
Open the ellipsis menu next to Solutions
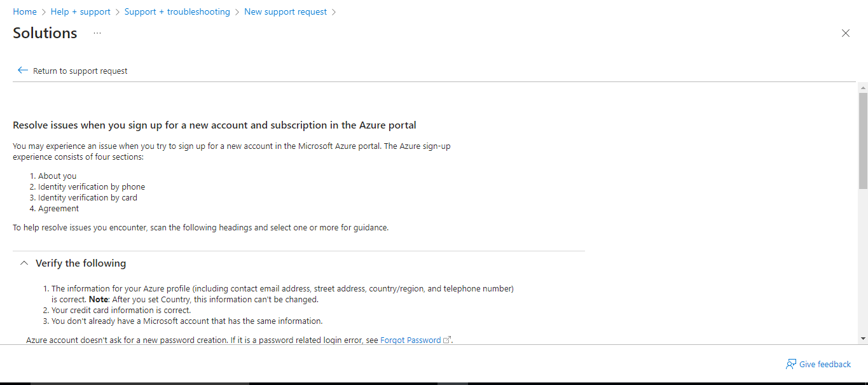[97, 33]
